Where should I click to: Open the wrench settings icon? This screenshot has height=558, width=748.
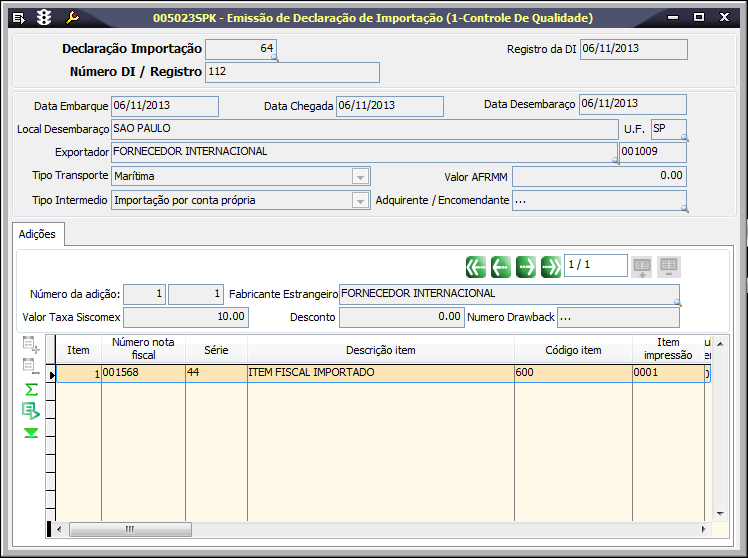72,18
